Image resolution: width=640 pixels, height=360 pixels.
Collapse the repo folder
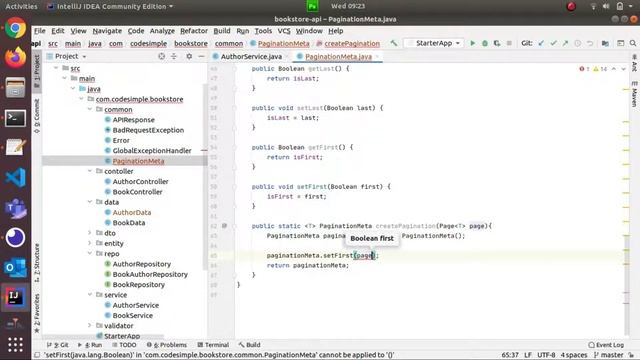pyautogui.click(x=90, y=253)
